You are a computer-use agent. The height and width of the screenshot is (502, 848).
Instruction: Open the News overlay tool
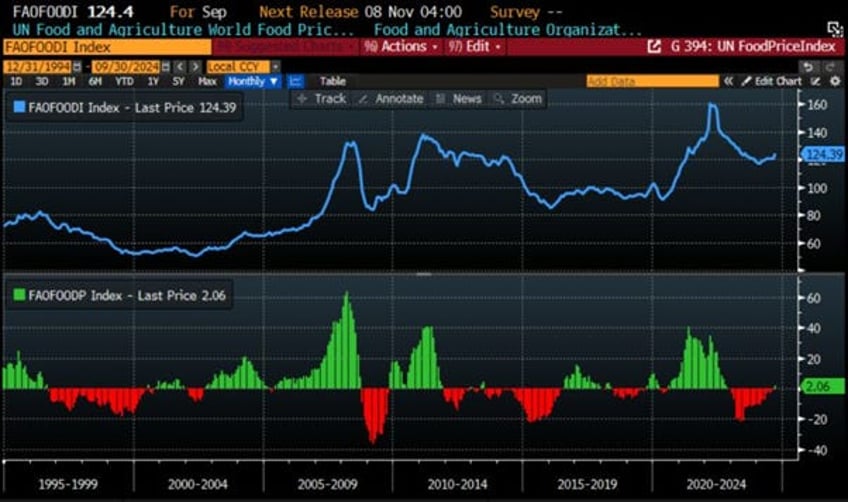459,99
